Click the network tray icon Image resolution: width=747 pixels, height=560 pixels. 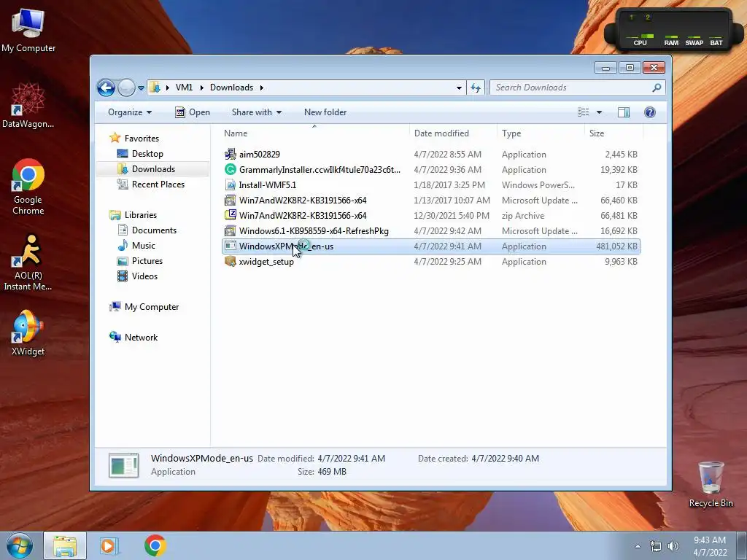click(x=656, y=546)
